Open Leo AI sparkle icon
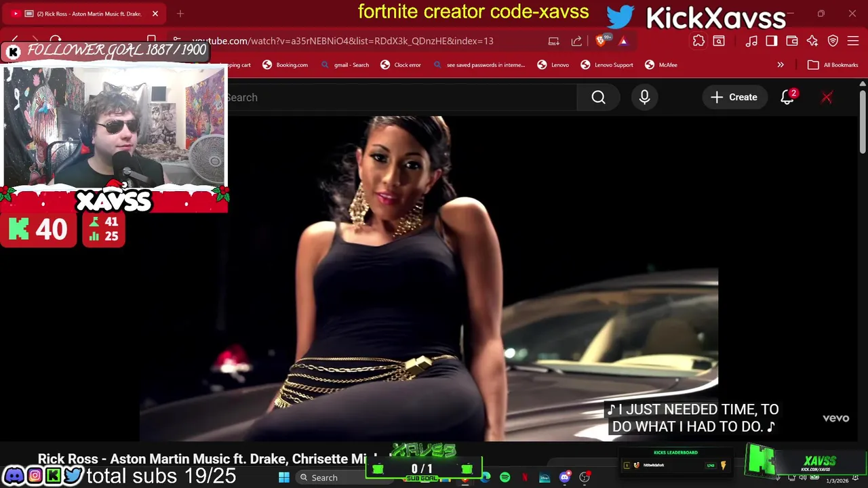 tap(812, 41)
